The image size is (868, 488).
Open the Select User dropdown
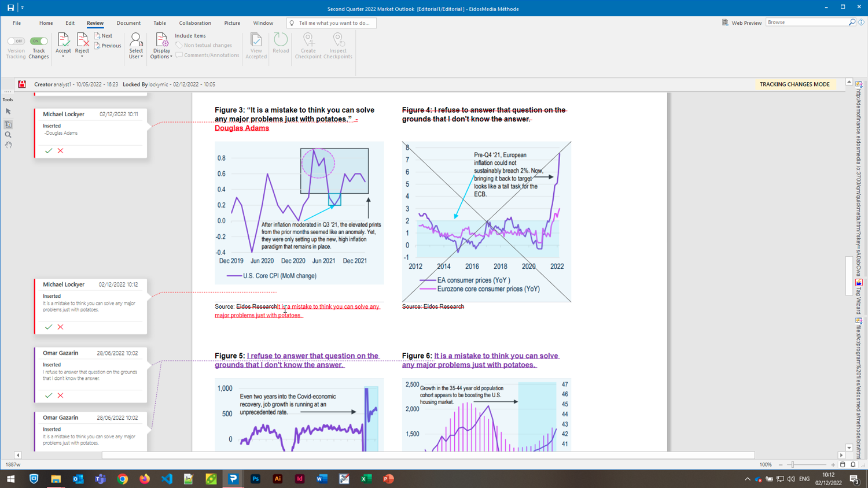pyautogui.click(x=136, y=46)
